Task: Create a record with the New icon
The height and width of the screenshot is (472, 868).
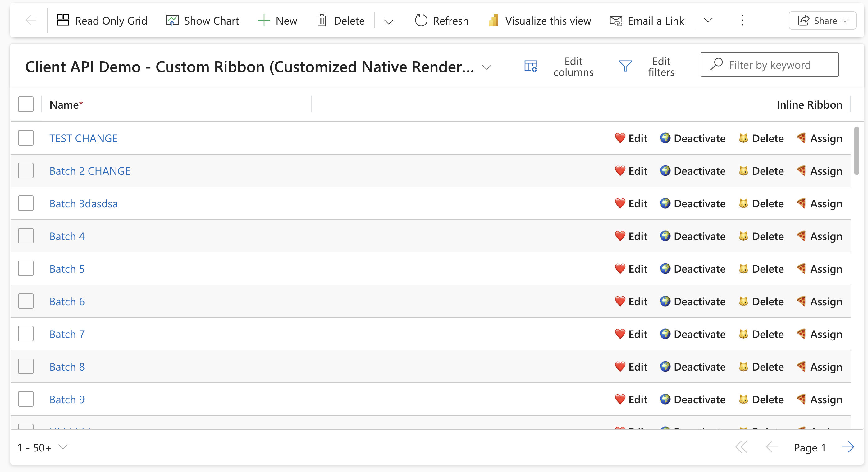Action: pyautogui.click(x=264, y=20)
